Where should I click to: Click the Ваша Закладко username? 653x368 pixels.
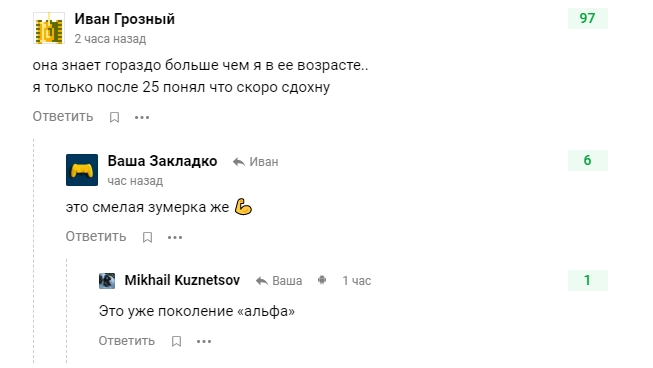click(x=162, y=161)
